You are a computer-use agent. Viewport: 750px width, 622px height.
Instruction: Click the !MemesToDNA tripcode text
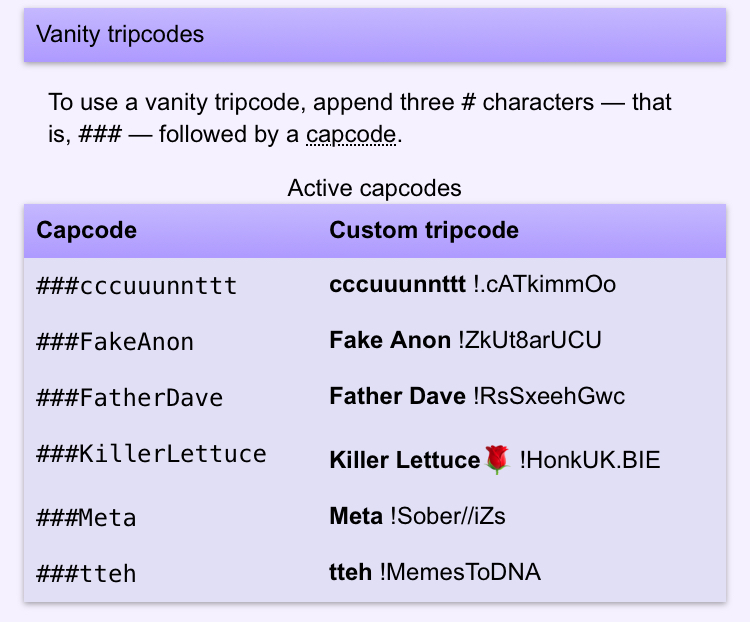(460, 572)
